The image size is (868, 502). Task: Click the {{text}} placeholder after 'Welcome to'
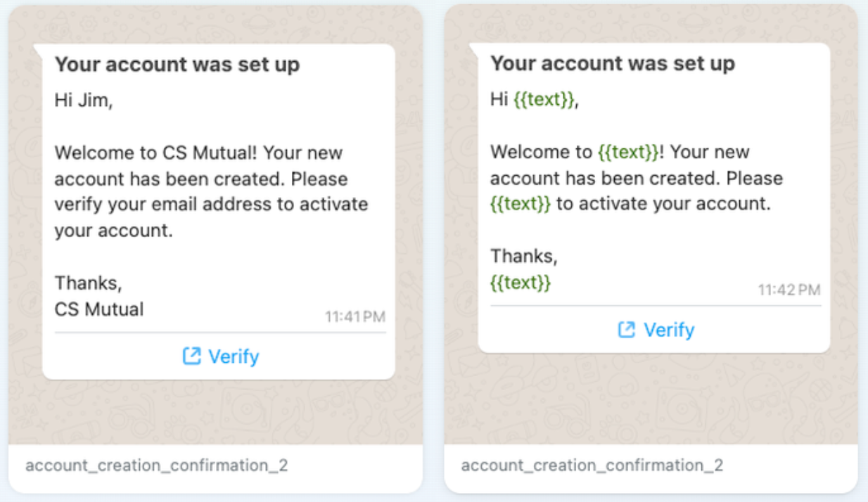click(628, 152)
